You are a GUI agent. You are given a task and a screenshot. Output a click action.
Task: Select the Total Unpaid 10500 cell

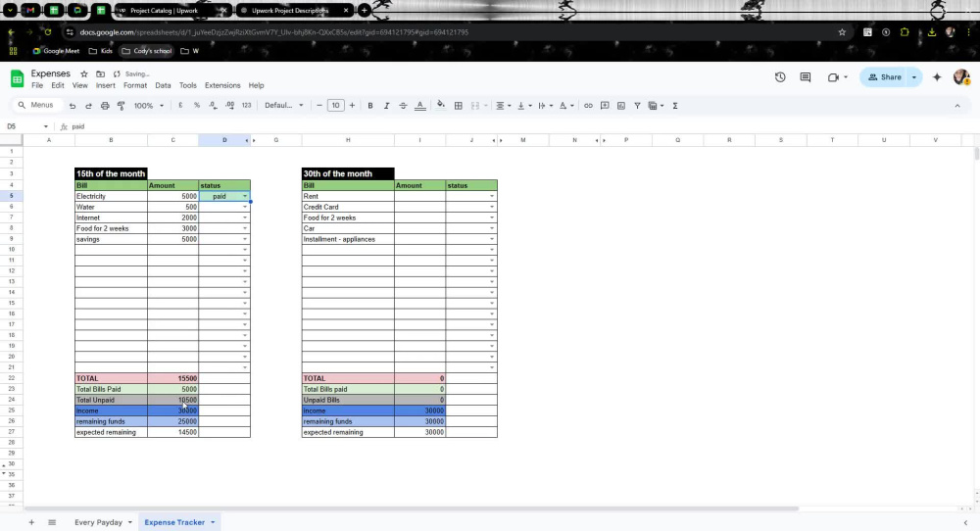173,400
